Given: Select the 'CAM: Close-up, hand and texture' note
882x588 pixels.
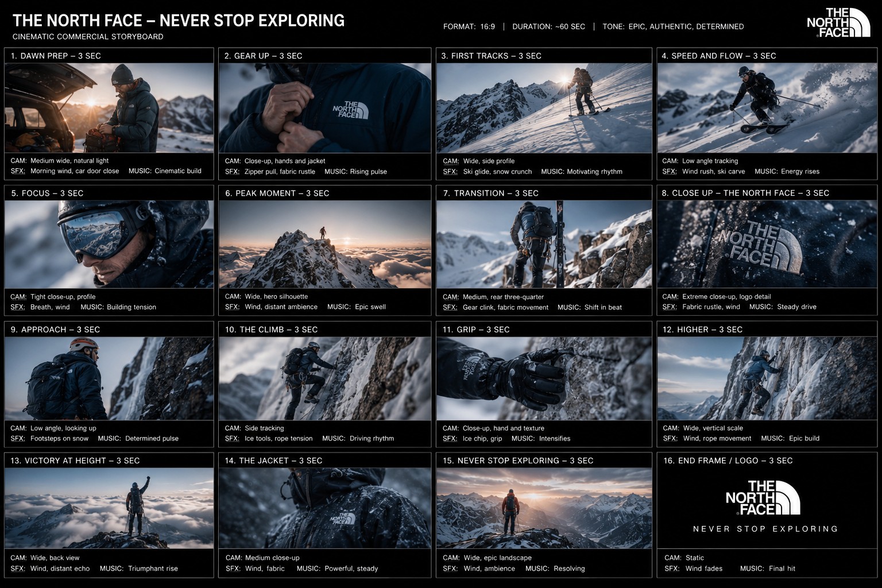Looking at the screenshot, I should click(x=493, y=428).
